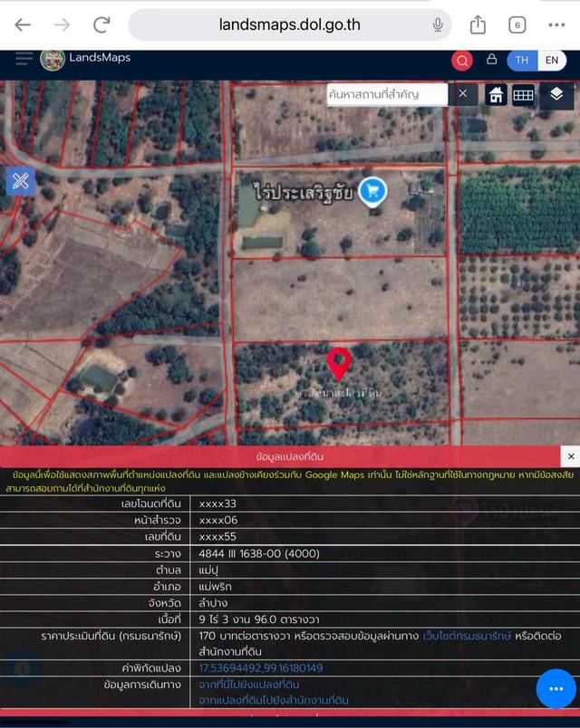580x728 pixels.
Task: Open the measure tools button
Action: point(21,181)
